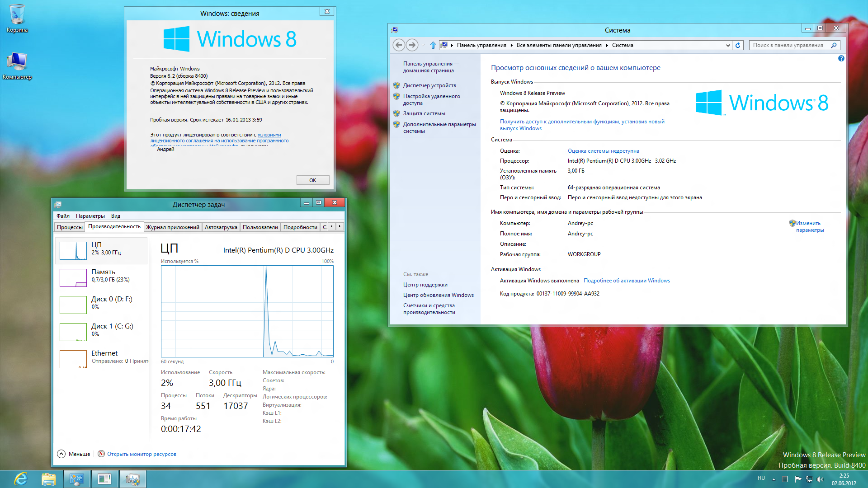Open recent locations dropdown in the Система window
The height and width of the screenshot is (488, 868).
[423, 45]
